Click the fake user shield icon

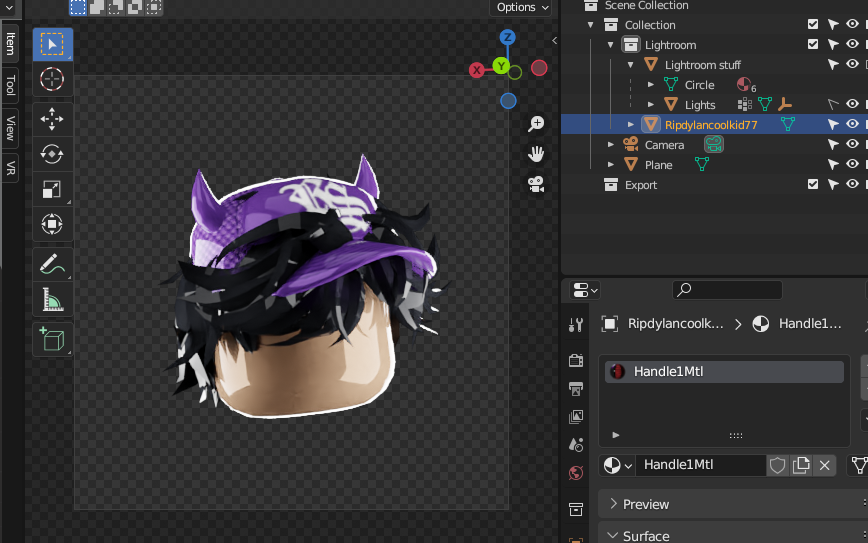[x=777, y=465]
